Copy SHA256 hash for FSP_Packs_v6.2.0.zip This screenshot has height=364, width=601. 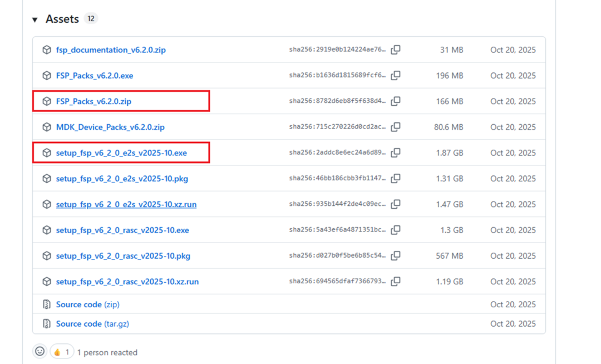tap(396, 101)
